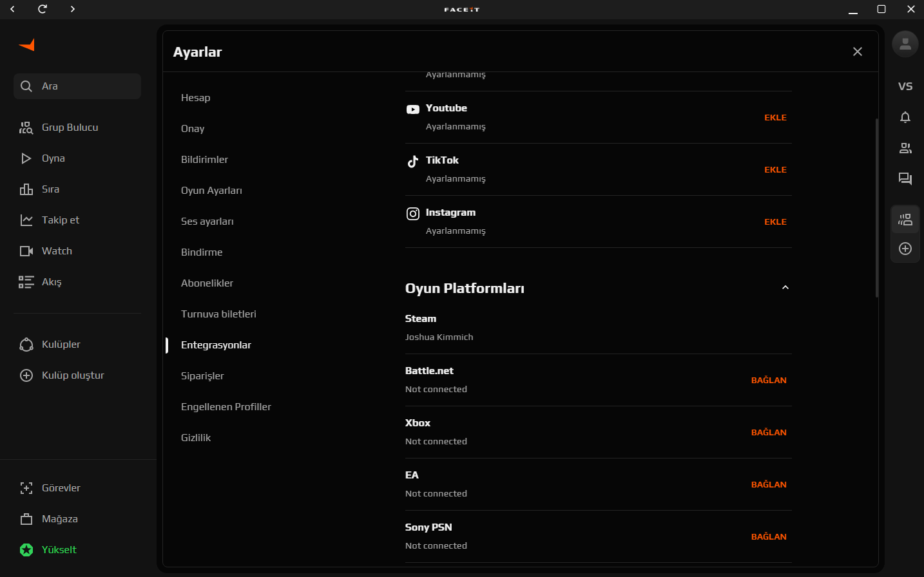Go to the Bindirme tab
924x577 pixels.
tap(202, 252)
